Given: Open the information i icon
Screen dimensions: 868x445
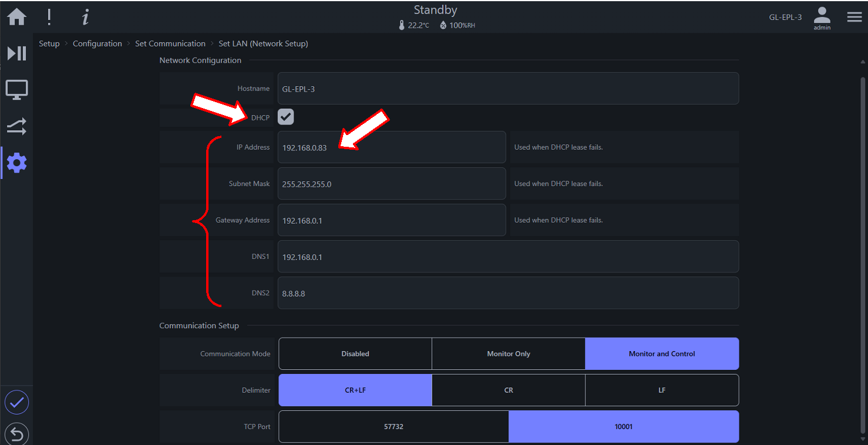Looking at the screenshot, I should [85, 18].
